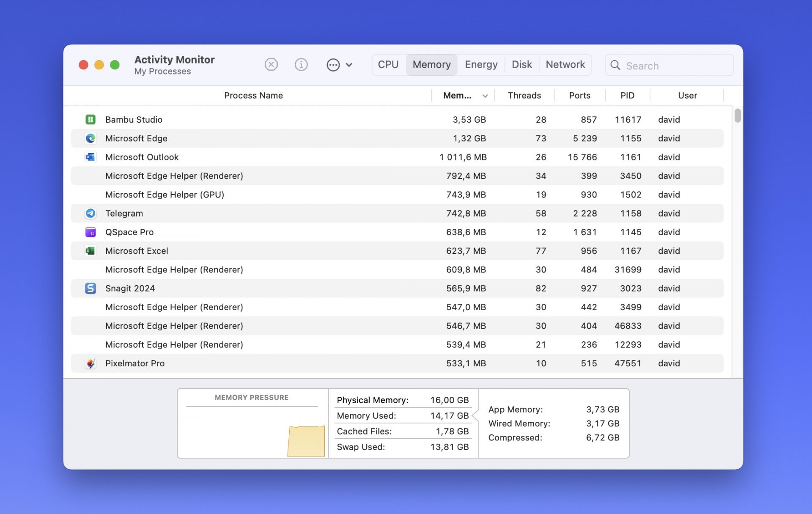Toggle Memory column sort direction arrow
Screen dimensions: 812x514
pyautogui.click(x=485, y=96)
